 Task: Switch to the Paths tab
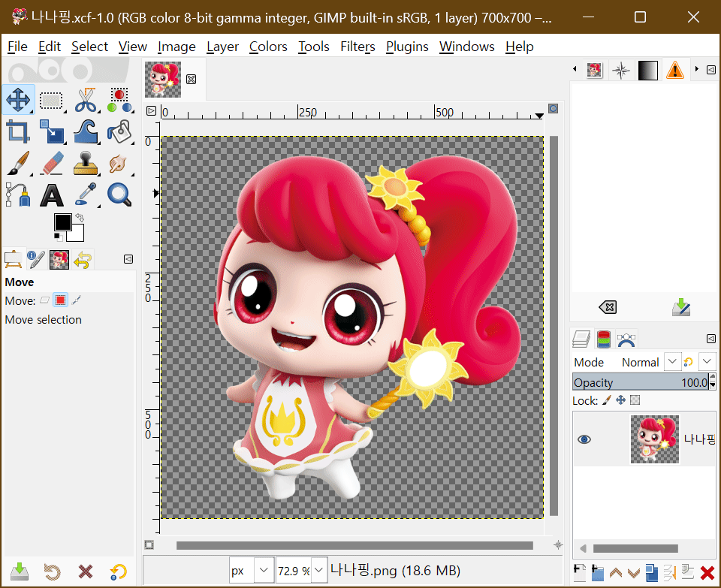click(x=626, y=339)
